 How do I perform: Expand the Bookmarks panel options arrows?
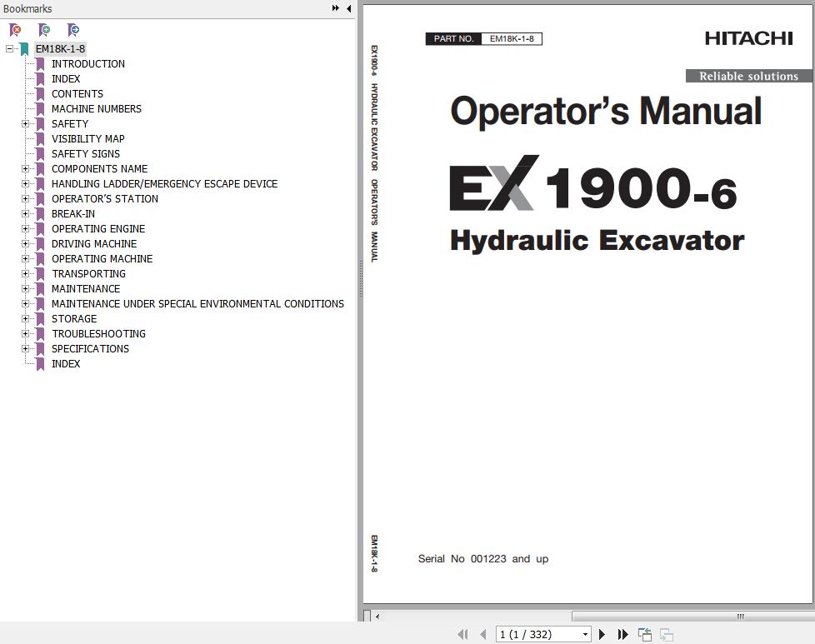[x=336, y=8]
